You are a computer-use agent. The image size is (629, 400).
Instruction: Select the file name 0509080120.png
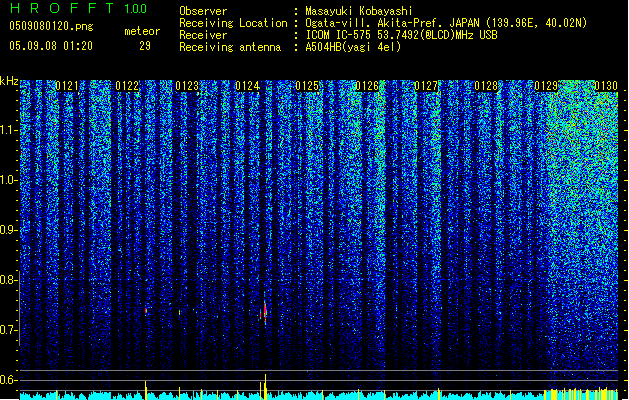pyautogui.click(x=51, y=26)
